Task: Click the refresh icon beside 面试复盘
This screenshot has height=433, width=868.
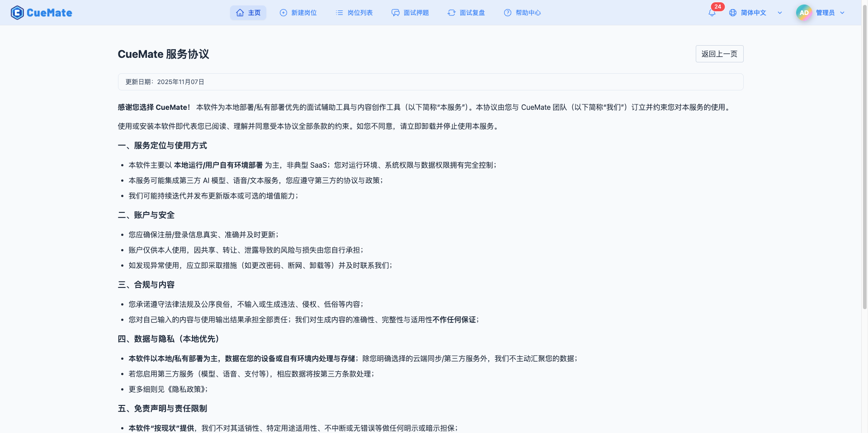Action: pos(451,13)
